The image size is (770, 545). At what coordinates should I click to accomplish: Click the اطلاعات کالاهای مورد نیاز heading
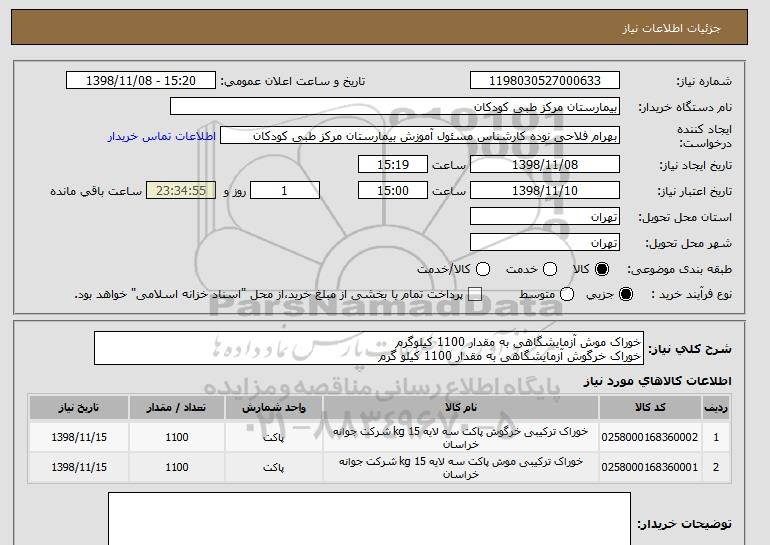tap(657, 381)
